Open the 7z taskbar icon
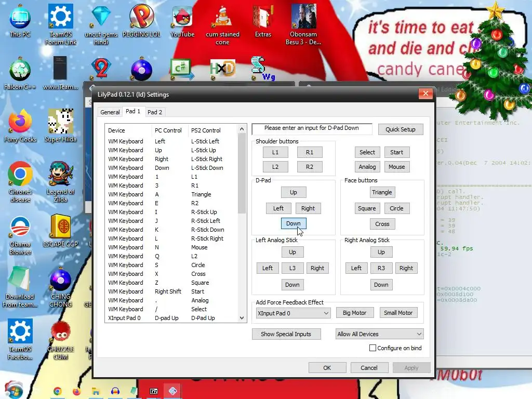This screenshot has width=532, height=399. pos(154,391)
